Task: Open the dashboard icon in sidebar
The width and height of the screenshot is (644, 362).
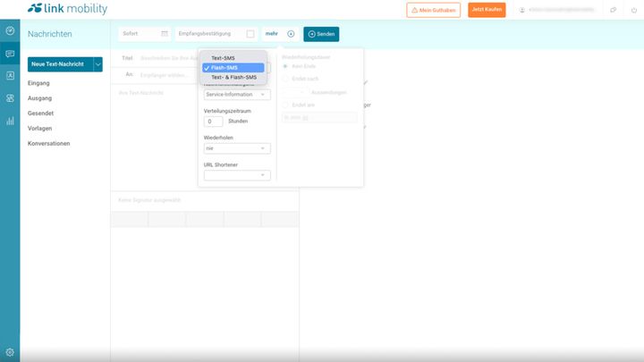Action: point(10,30)
